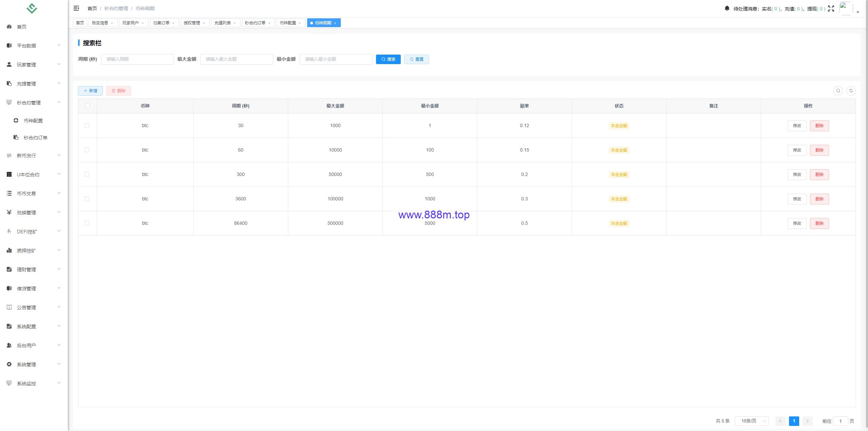Click the 系统监控 monitor icon
The height and width of the screenshot is (431, 868).
coord(9,383)
